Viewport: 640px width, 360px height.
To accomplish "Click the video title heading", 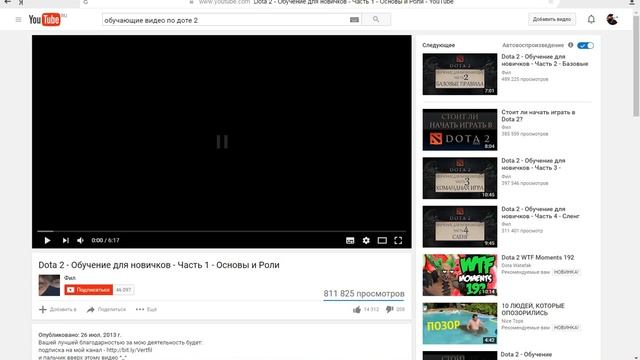I will (x=159, y=265).
